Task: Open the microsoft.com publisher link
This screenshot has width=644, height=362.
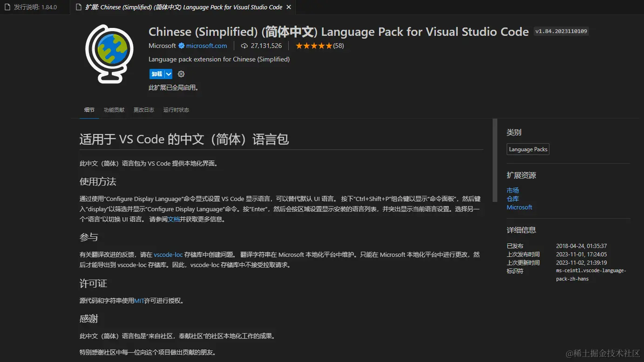Action: point(206,46)
